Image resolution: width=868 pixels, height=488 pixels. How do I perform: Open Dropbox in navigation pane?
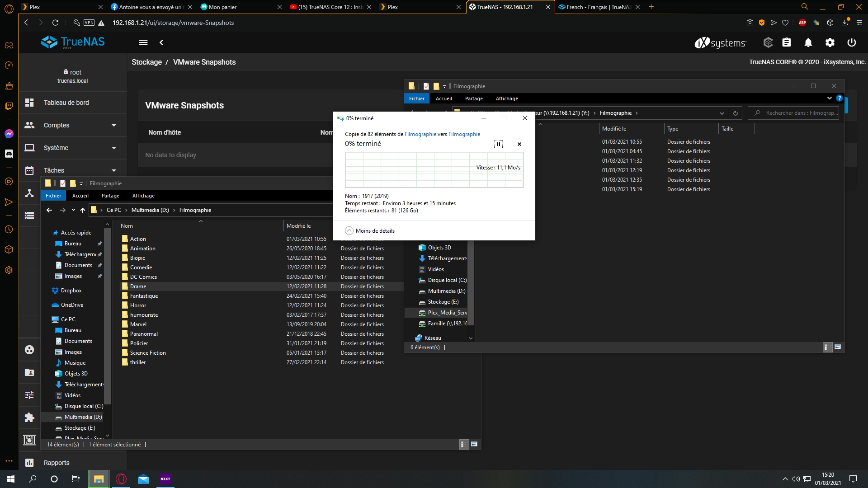click(x=71, y=291)
